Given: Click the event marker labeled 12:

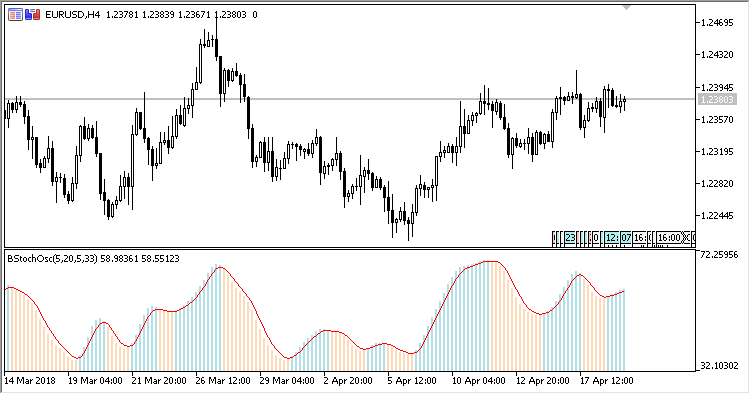Looking at the screenshot, I should (612, 238).
